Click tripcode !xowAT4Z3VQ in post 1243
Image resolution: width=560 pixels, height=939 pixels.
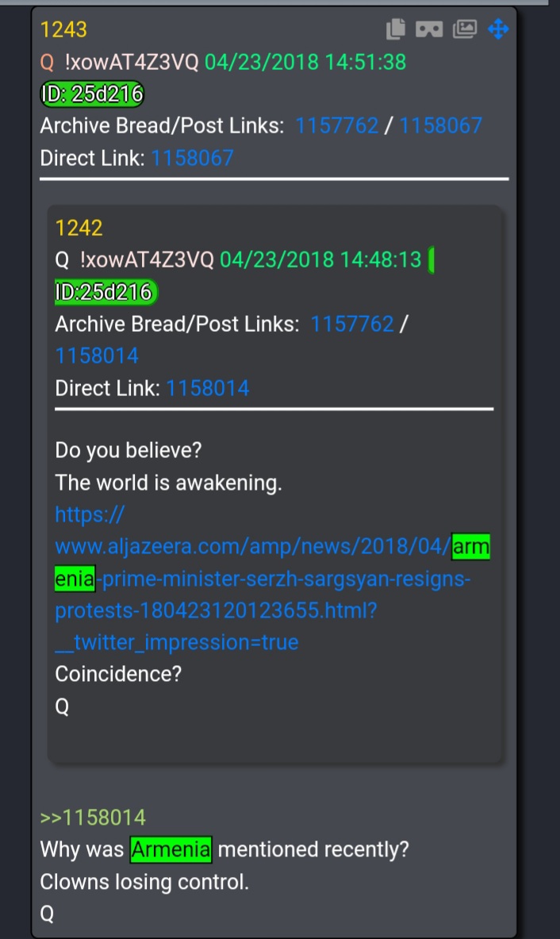click(131, 62)
